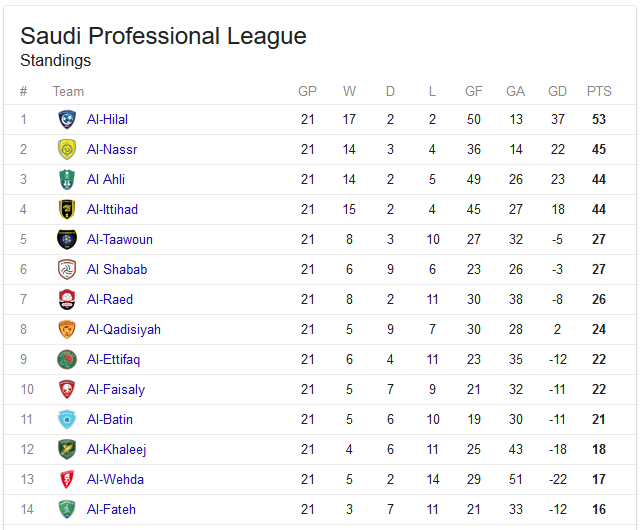Select the green Al-Khaleej crest
The image size is (641, 530).
(67, 449)
